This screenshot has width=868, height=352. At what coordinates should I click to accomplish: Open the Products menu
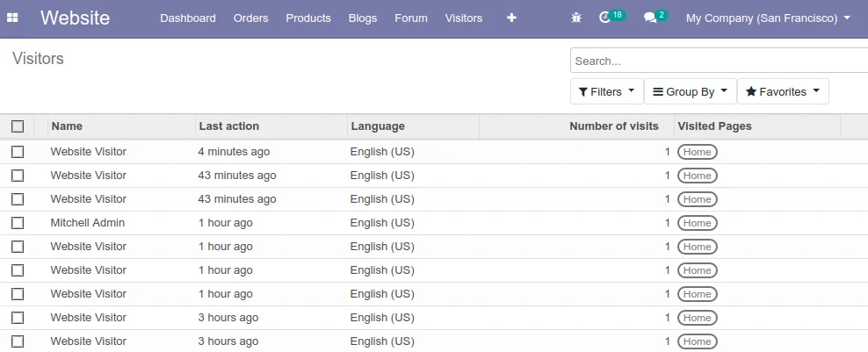tap(308, 18)
